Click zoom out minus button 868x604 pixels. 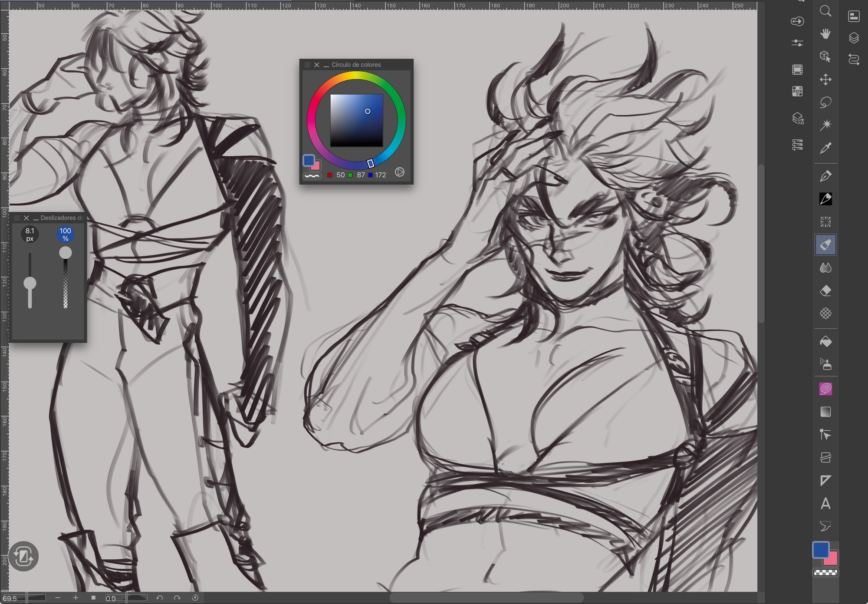(x=58, y=597)
